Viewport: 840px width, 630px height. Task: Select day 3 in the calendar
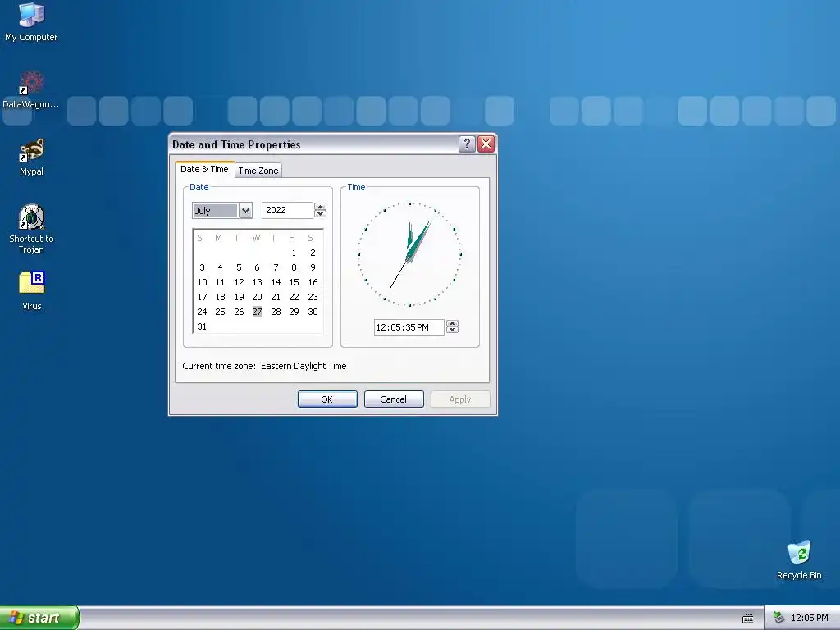[x=202, y=267]
